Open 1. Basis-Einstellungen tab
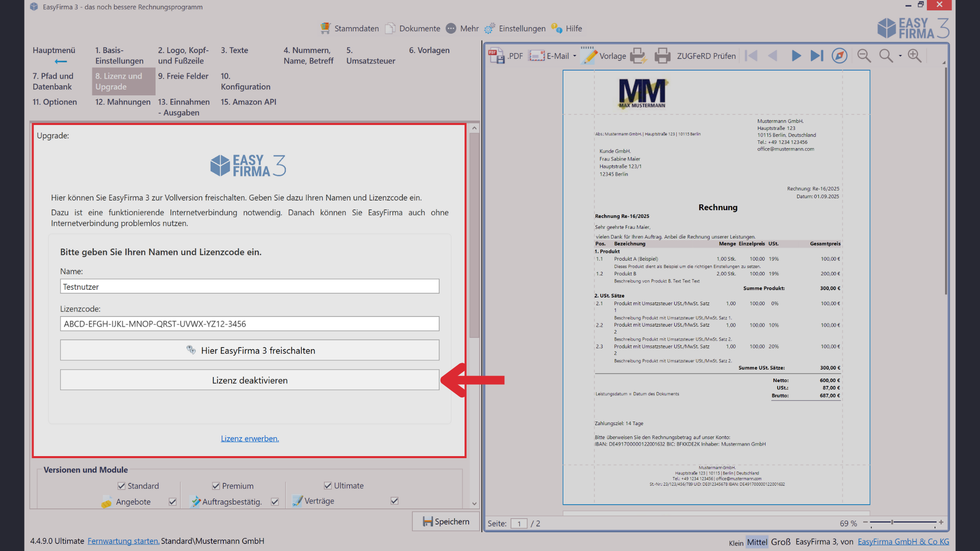The height and width of the screenshot is (551, 980). (119, 55)
